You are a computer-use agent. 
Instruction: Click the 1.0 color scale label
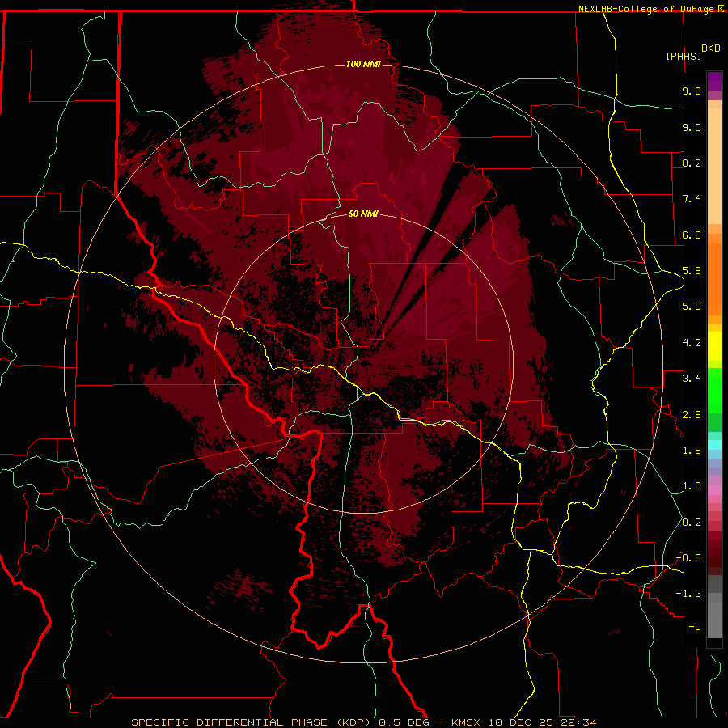(x=692, y=486)
